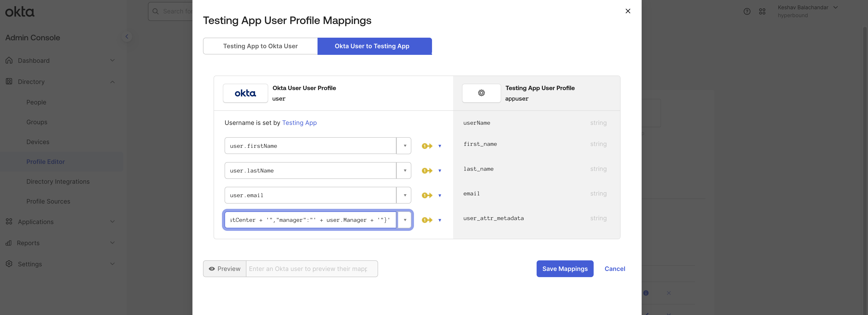Click the manager metadata expression field
868x315 pixels.
[310, 220]
